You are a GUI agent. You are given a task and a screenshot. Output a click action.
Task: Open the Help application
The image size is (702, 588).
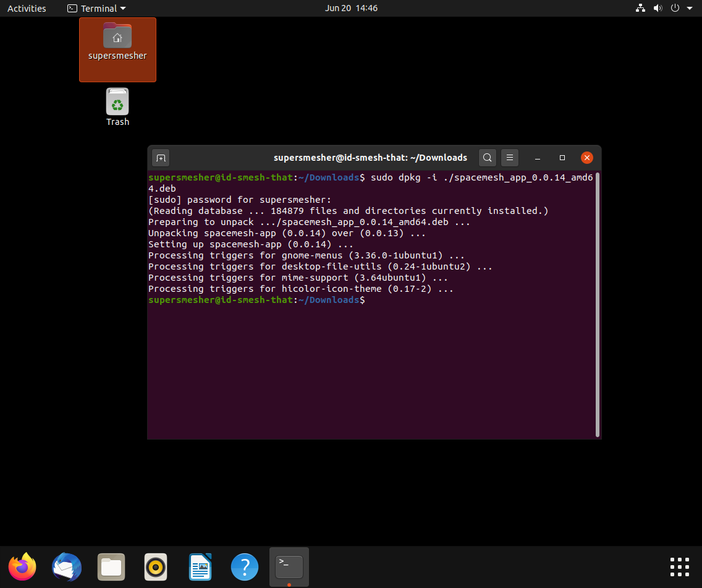pos(244,566)
